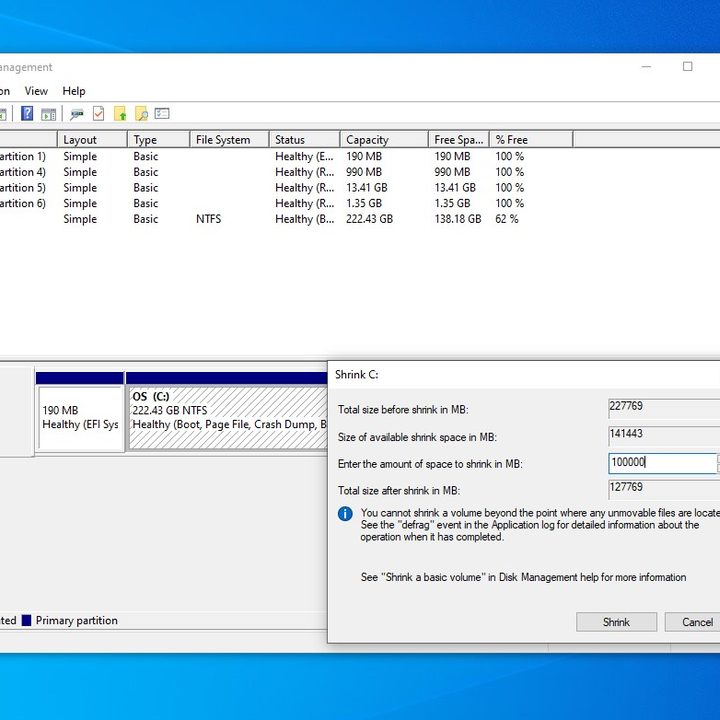Click the disk drive connect toolbar icon
This screenshot has height=720, width=720.
pos(77,113)
